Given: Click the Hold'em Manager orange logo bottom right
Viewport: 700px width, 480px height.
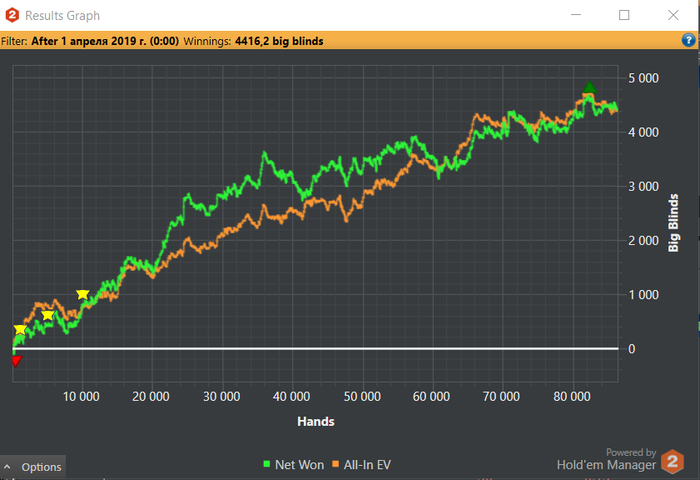Looking at the screenshot, I should (x=672, y=461).
